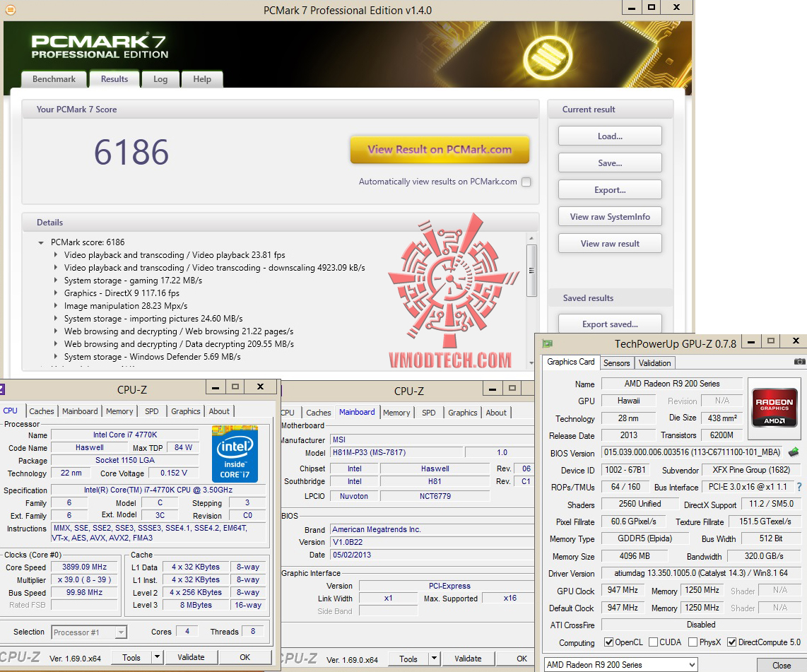Toggle the CUDA checkbox in GPU-Z
807x672 pixels.
(x=653, y=642)
